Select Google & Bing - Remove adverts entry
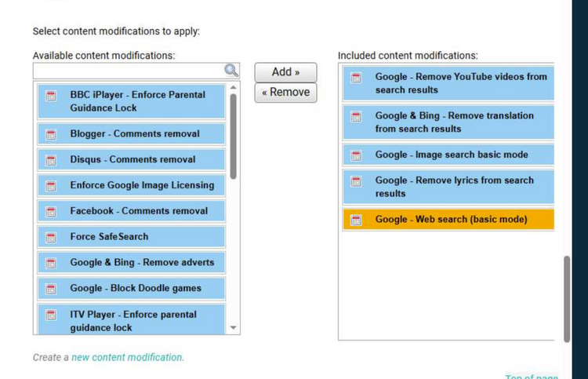 click(x=131, y=262)
